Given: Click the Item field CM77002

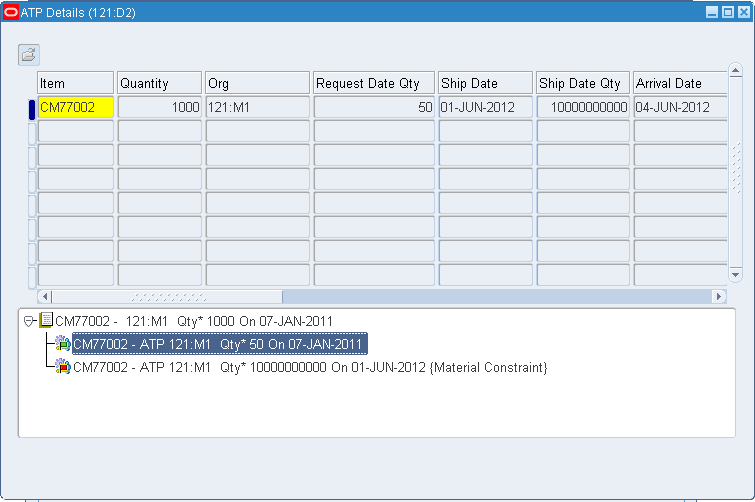Looking at the screenshot, I should click(76, 107).
